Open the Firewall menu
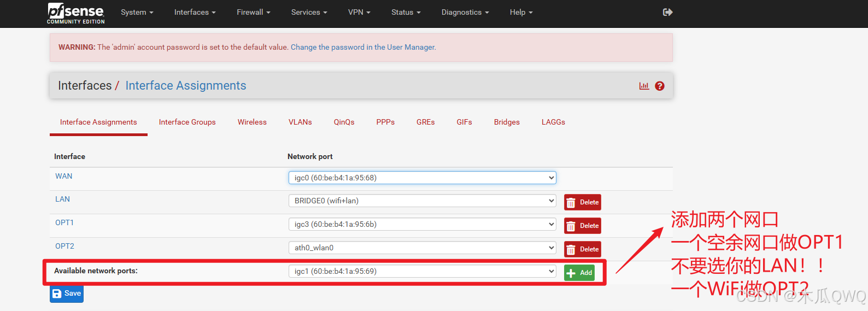Screen dimensions: 868x311 pos(254,12)
